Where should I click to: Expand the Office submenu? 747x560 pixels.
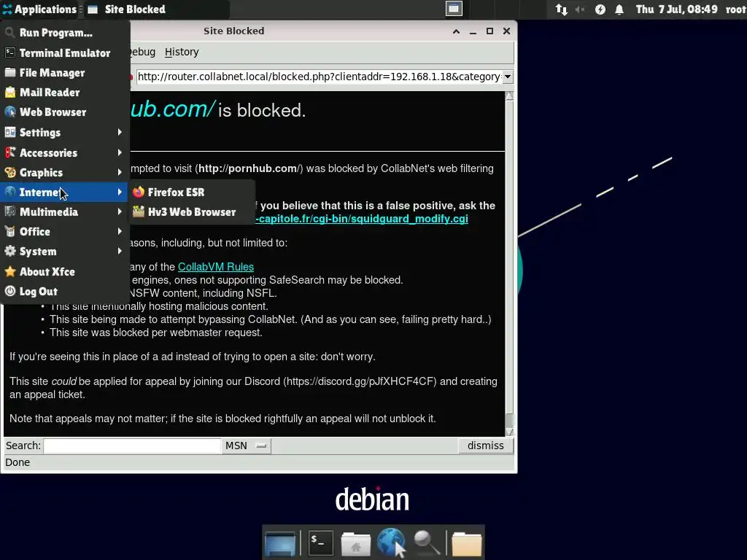click(x=65, y=231)
